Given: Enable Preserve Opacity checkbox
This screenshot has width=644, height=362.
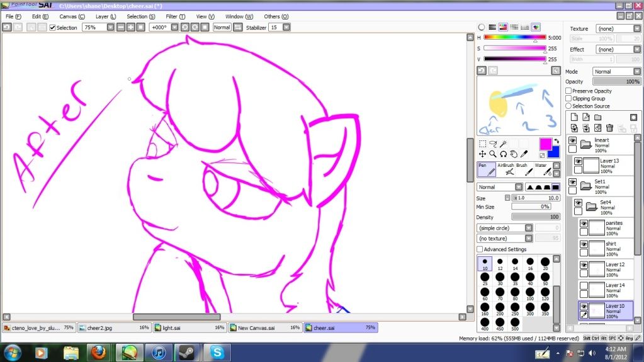Looking at the screenshot, I should (568, 91).
